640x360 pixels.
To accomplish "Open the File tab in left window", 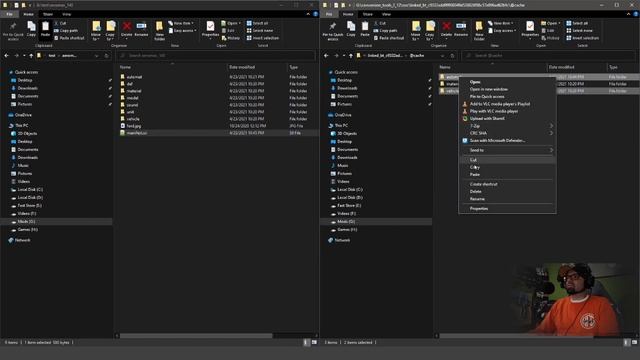I will point(9,14).
